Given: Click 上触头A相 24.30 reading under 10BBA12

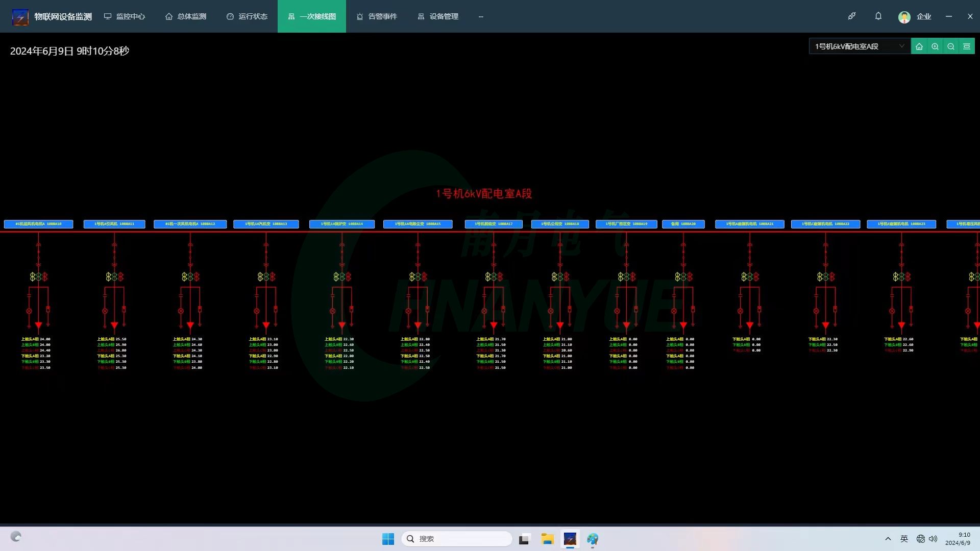Looking at the screenshot, I should pyautogui.click(x=187, y=339).
